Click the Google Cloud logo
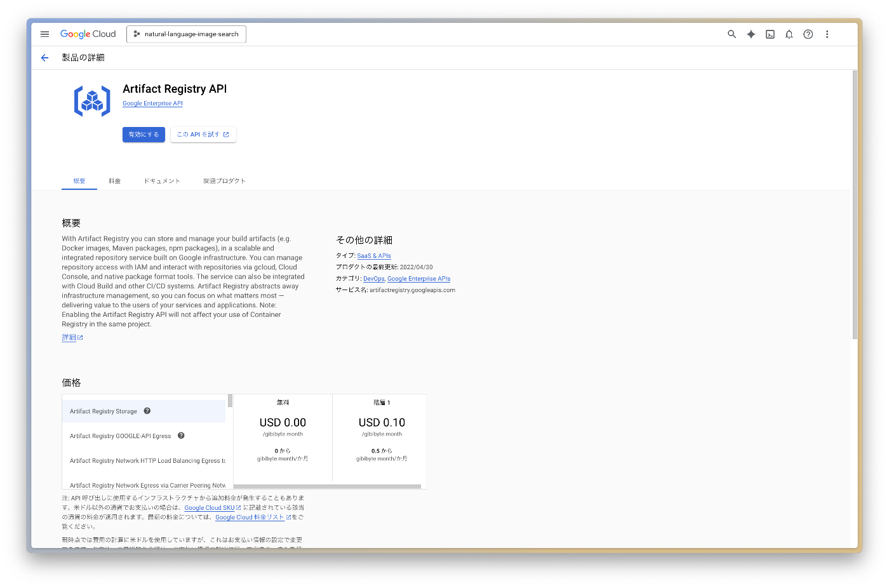The width and height of the screenshot is (889, 588). 88,34
